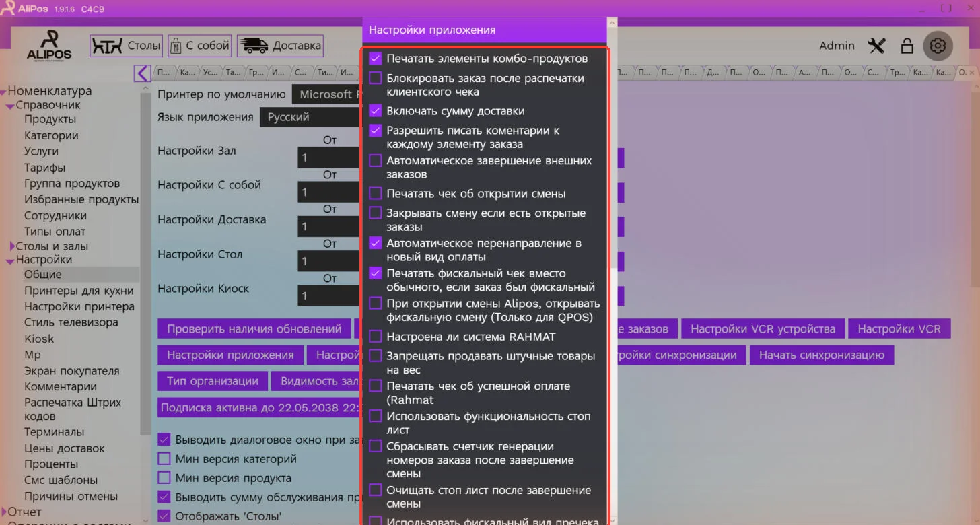Select Смс шаблоны in the sidebar
Image resolution: width=980 pixels, height=525 pixels.
61,481
